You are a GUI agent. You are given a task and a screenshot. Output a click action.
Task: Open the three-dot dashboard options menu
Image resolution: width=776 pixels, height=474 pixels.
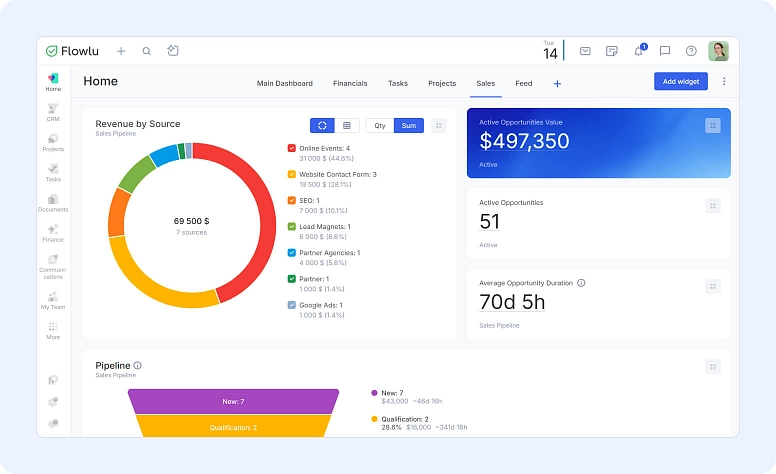724,82
